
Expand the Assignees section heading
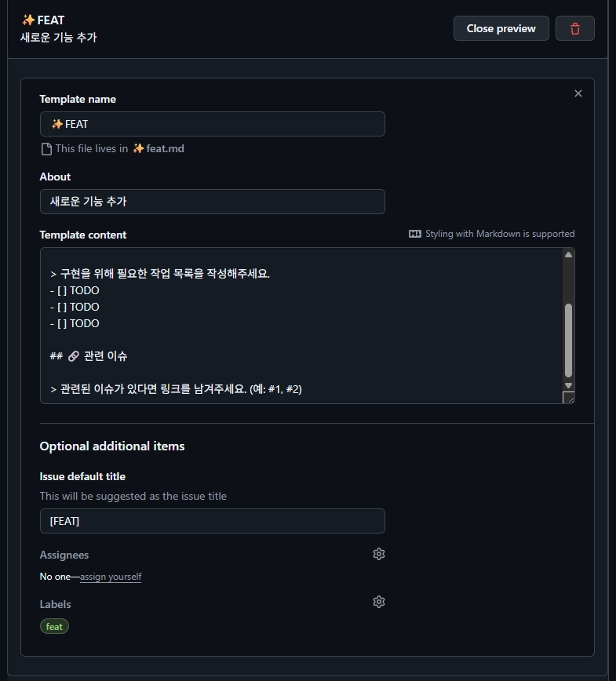64,555
